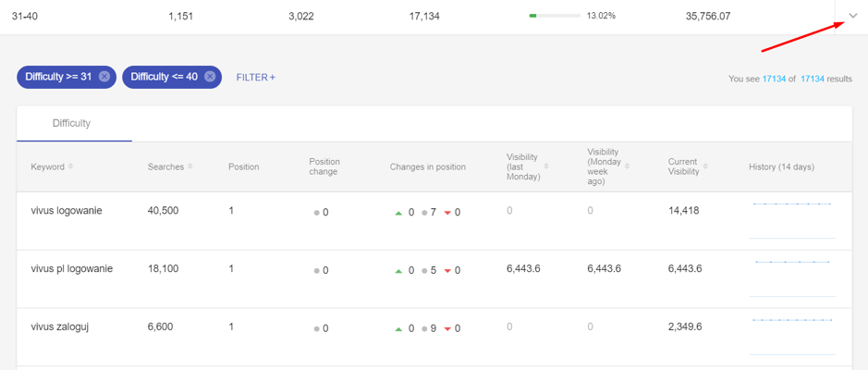Remove the Difficulty <= 40 filter
This screenshot has width=868, height=370.
coord(209,77)
